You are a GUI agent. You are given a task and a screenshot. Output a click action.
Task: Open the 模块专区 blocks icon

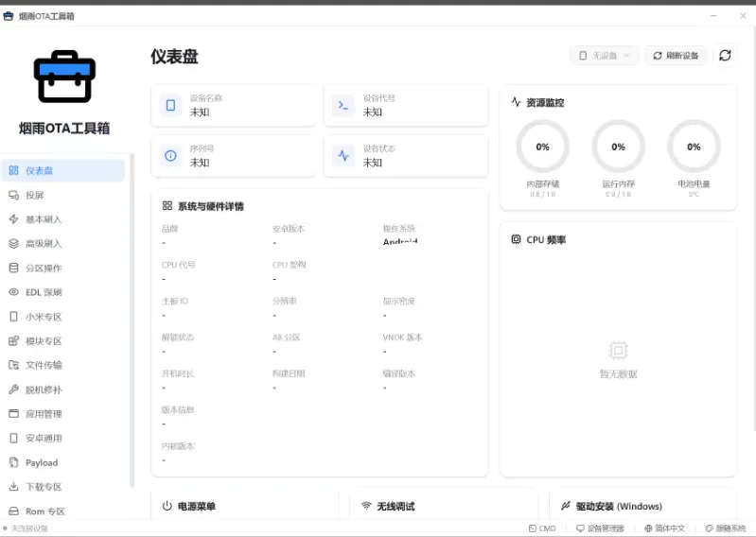point(13,341)
